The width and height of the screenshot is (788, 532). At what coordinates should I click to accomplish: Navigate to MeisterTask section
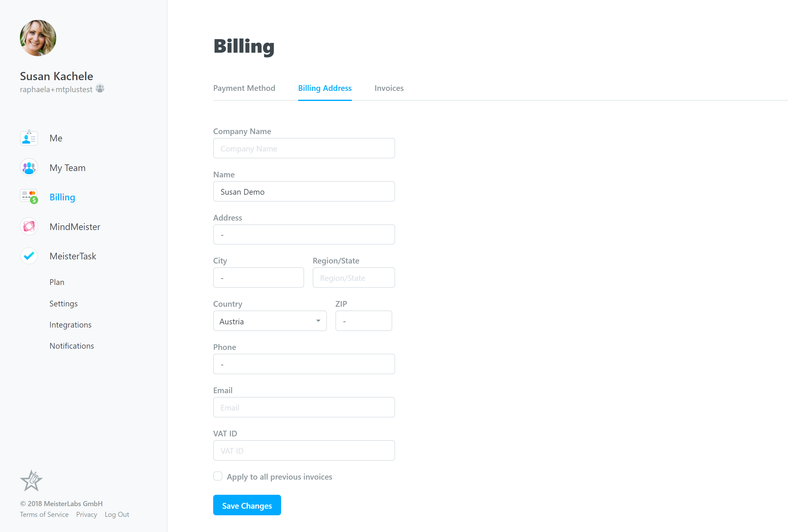click(x=73, y=256)
